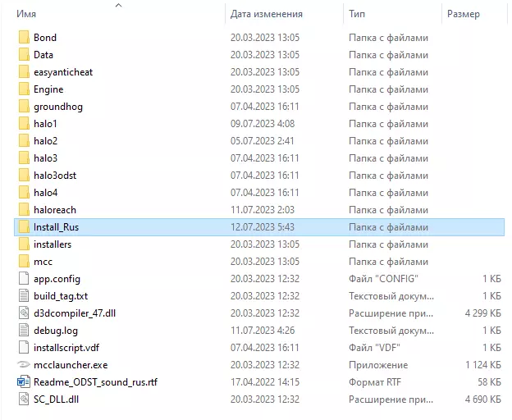The width and height of the screenshot is (512, 420).
Task: Click the date 12.07.2023 5:43
Action: [263, 227]
